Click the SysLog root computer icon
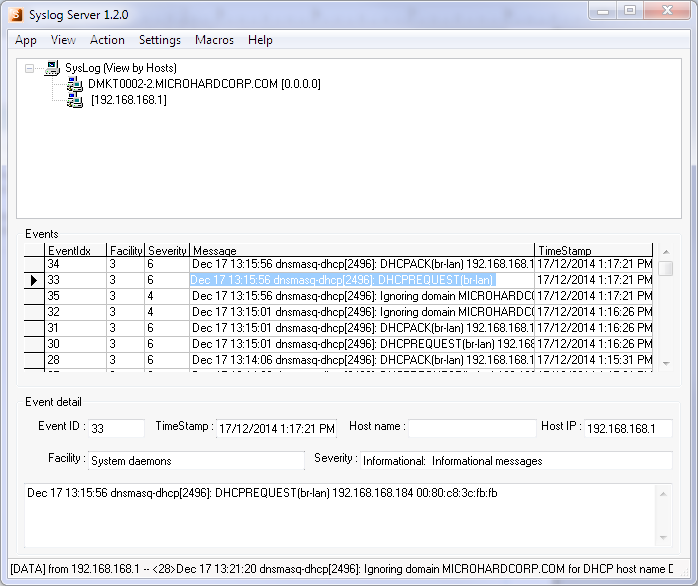 point(52,68)
